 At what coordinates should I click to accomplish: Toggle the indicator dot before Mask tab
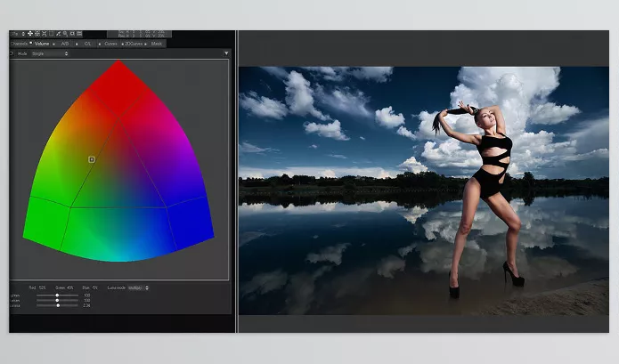(145, 44)
